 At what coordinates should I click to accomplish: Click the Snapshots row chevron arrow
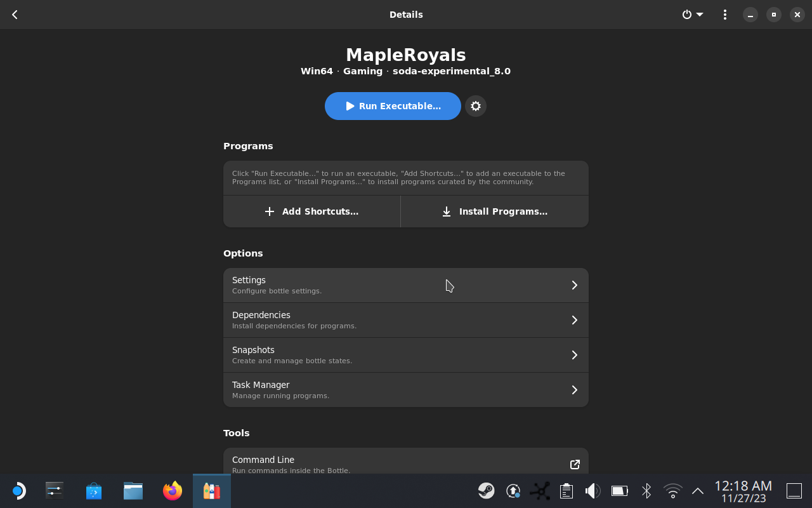(x=575, y=355)
